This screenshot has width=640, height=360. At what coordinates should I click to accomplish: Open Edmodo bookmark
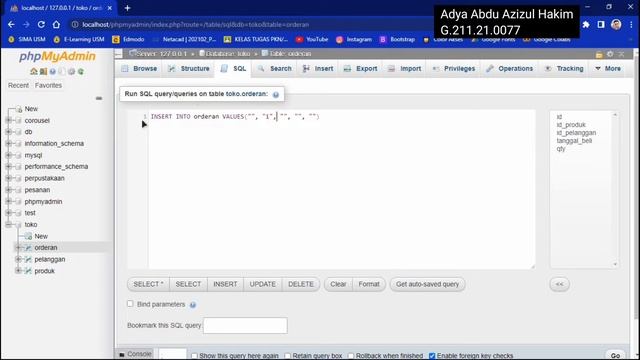point(129,40)
